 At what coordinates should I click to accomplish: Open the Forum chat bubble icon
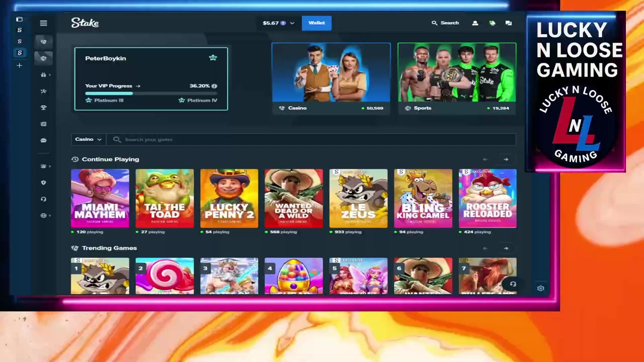[x=43, y=140]
